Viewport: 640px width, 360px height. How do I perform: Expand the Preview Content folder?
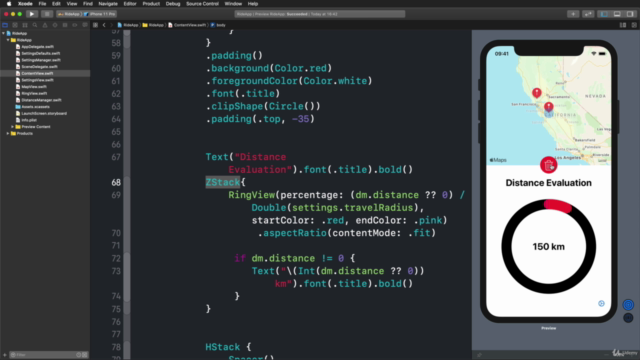tap(13, 127)
